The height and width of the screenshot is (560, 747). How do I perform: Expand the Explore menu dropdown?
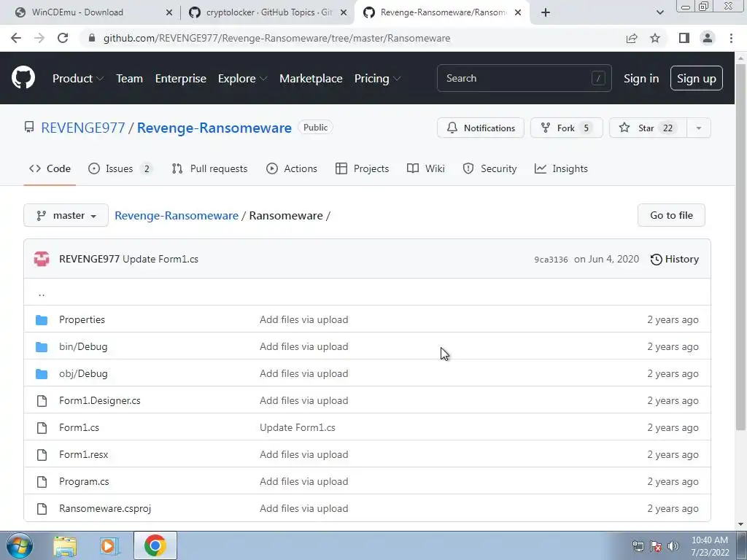pyautogui.click(x=242, y=79)
